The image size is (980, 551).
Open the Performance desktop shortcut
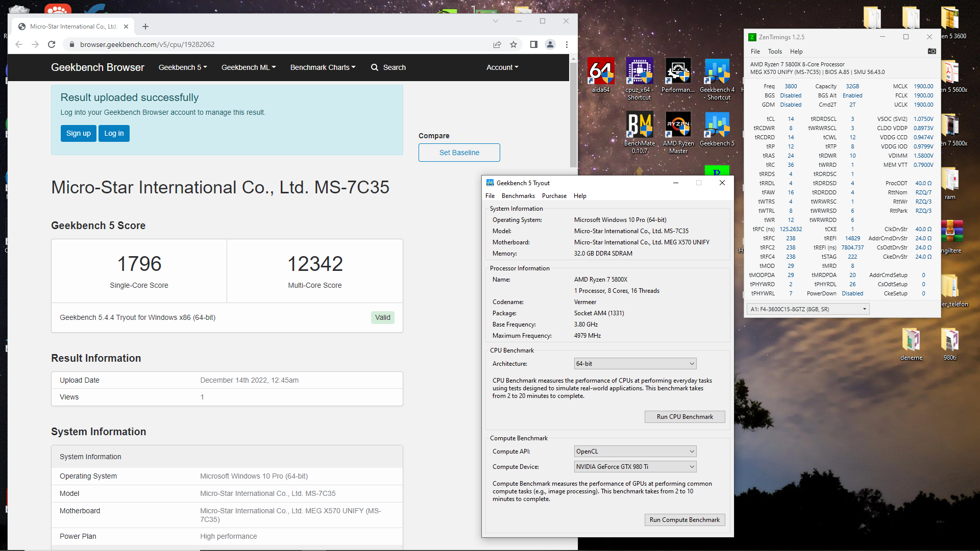[678, 75]
